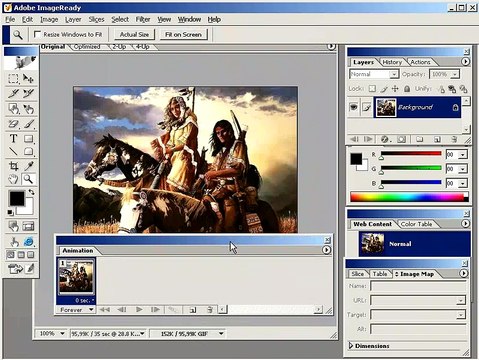Click the red R slider
Image resolution: width=479 pixels, height=360 pixels.
tap(411, 154)
